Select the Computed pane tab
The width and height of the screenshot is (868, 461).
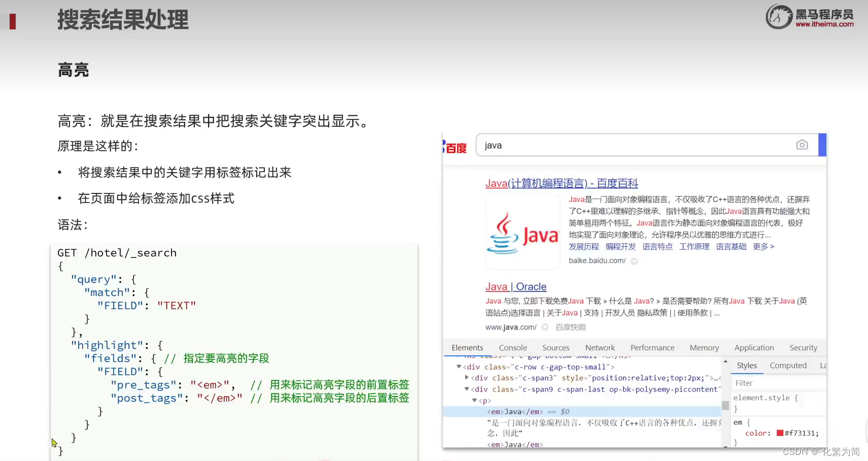788,366
